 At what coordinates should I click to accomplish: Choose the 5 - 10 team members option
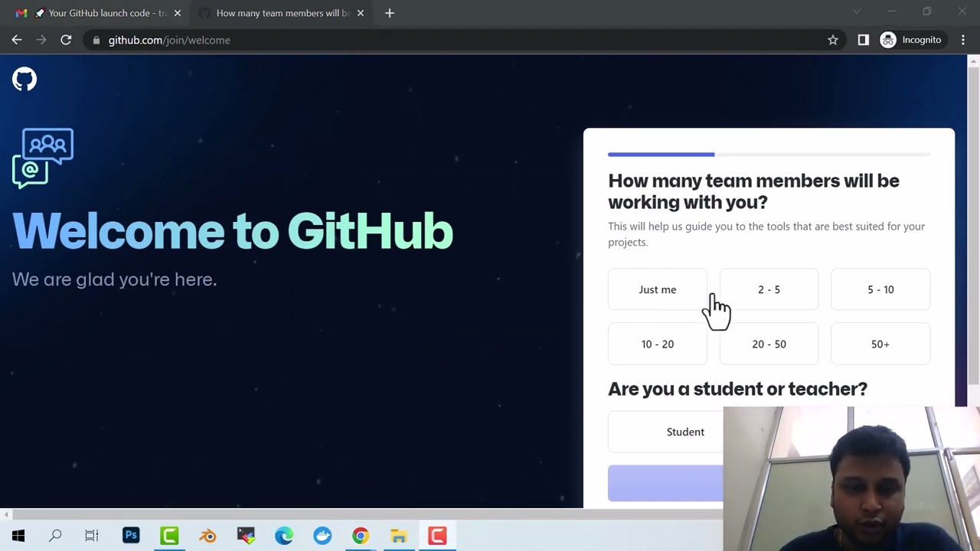point(880,289)
